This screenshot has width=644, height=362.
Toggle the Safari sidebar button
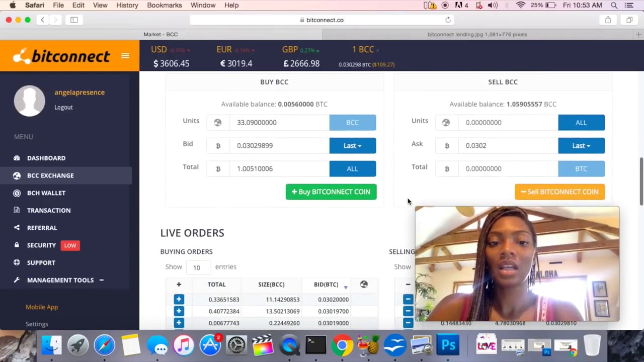pyautogui.click(x=74, y=20)
